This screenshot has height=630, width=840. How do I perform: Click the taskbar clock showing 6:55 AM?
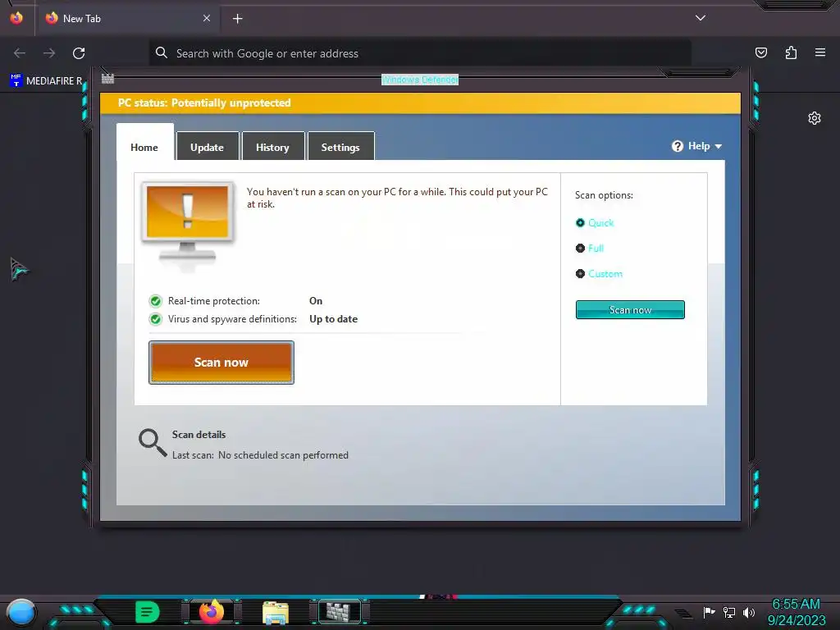click(796, 605)
